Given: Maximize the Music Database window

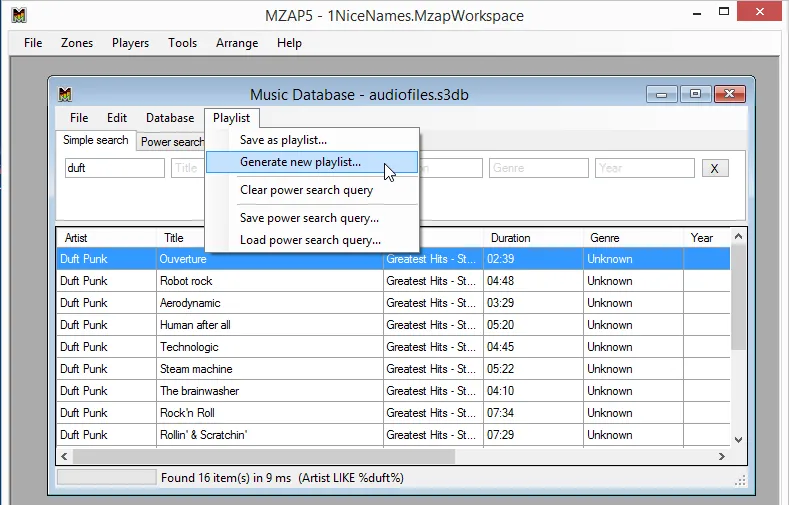Looking at the screenshot, I should [x=695, y=94].
